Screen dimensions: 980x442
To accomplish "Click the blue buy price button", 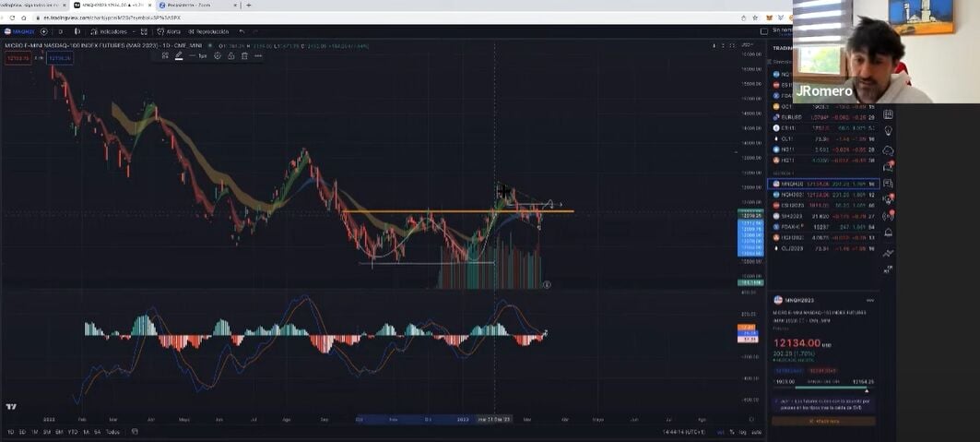I will click(60, 58).
